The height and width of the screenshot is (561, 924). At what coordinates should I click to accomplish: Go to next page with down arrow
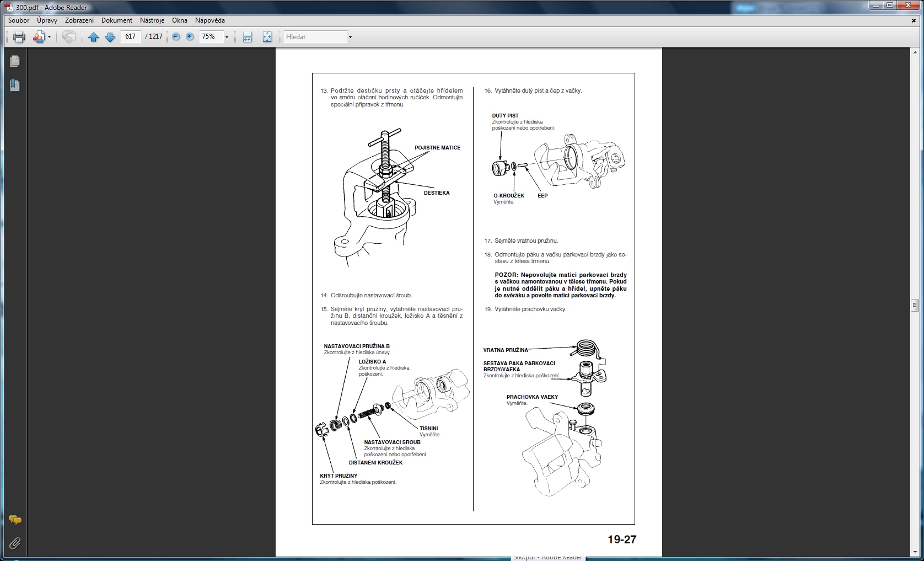coord(110,37)
